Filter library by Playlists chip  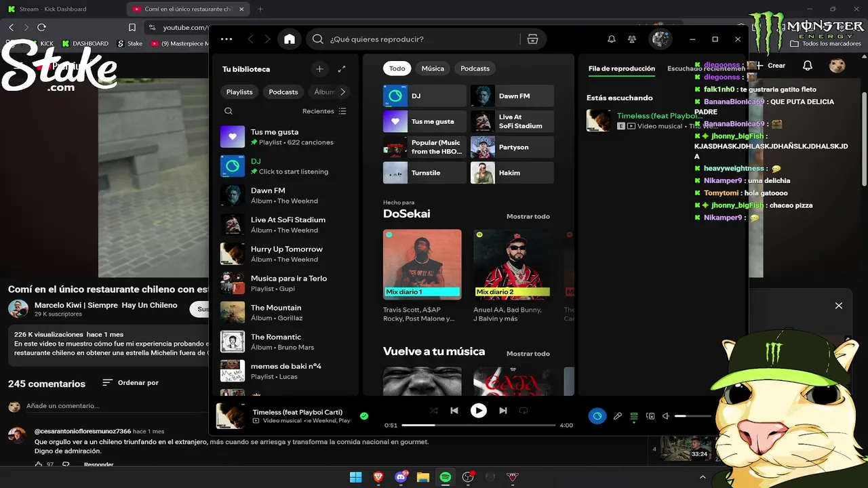tap(239, 91)
